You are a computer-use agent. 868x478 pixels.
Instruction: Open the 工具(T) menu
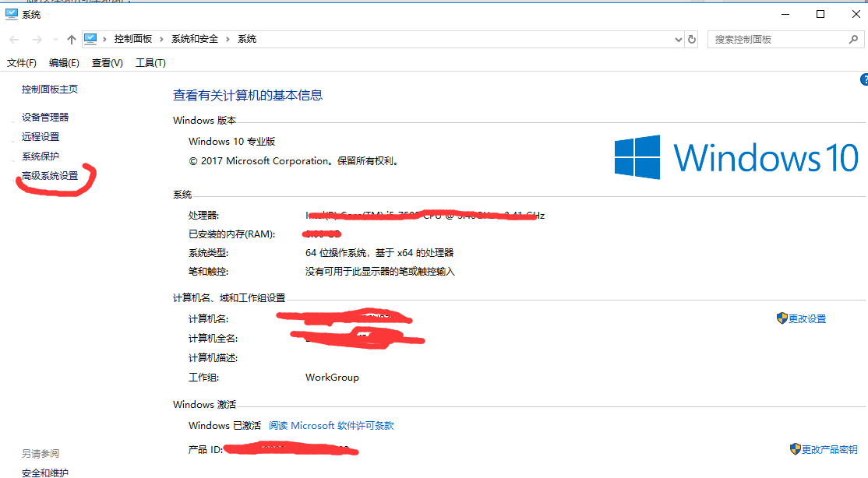(150, 63)
